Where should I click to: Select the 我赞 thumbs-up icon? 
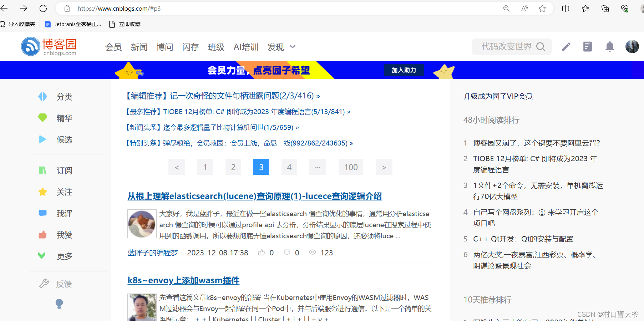point(42,235)
